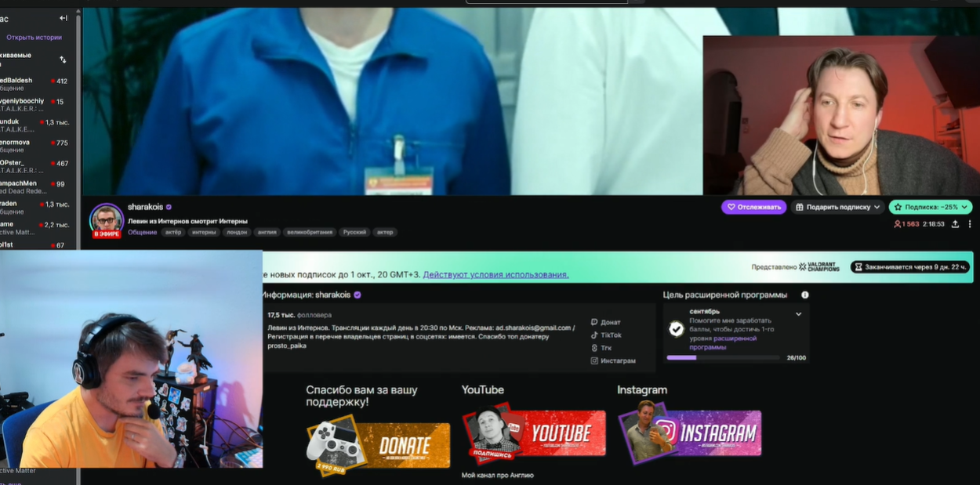Viewport: 980px width, 485px height.
Task: Open sidebar channel with 775 viewers
Action: pos(36,146)
